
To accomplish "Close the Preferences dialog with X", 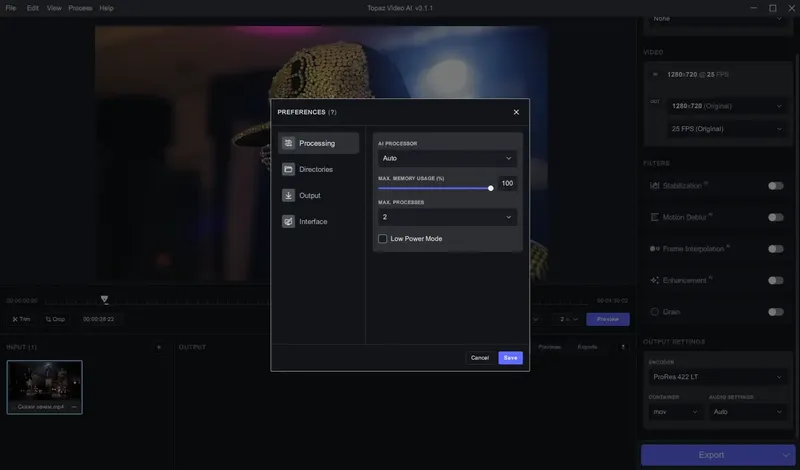I will tap(516, 112).
